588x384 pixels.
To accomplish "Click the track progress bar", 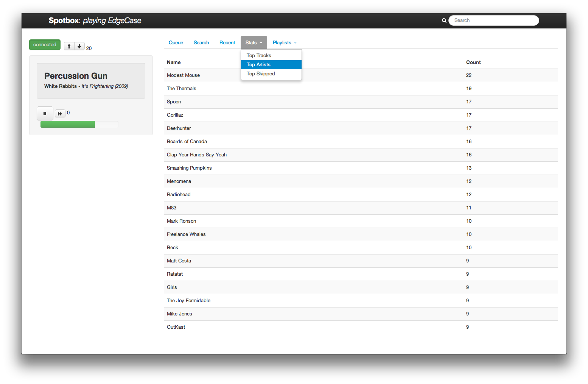I will pos(79,124).
